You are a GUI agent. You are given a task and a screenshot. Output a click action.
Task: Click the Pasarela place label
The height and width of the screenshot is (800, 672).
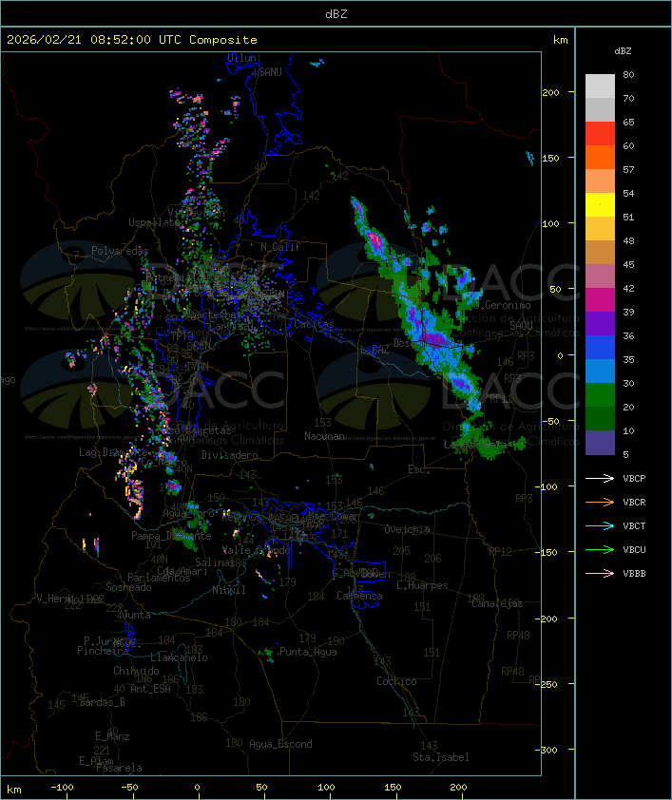119,768
